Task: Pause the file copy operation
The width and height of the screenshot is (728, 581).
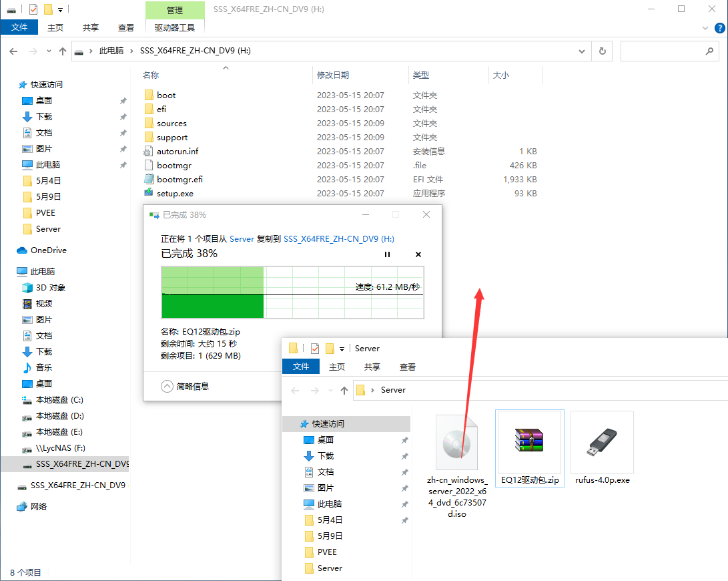Action: coord(387,254)
